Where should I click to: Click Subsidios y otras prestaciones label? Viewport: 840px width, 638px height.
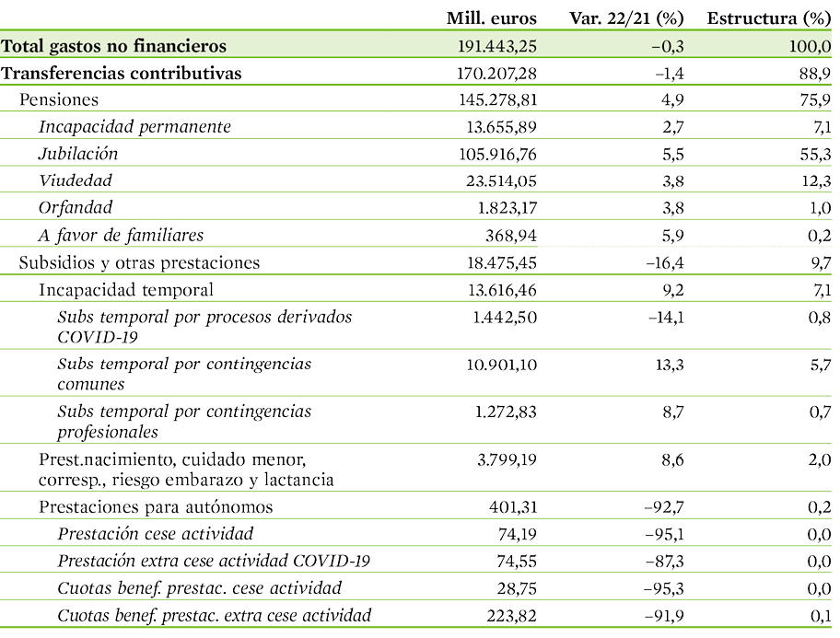click(x=139, y=263)
